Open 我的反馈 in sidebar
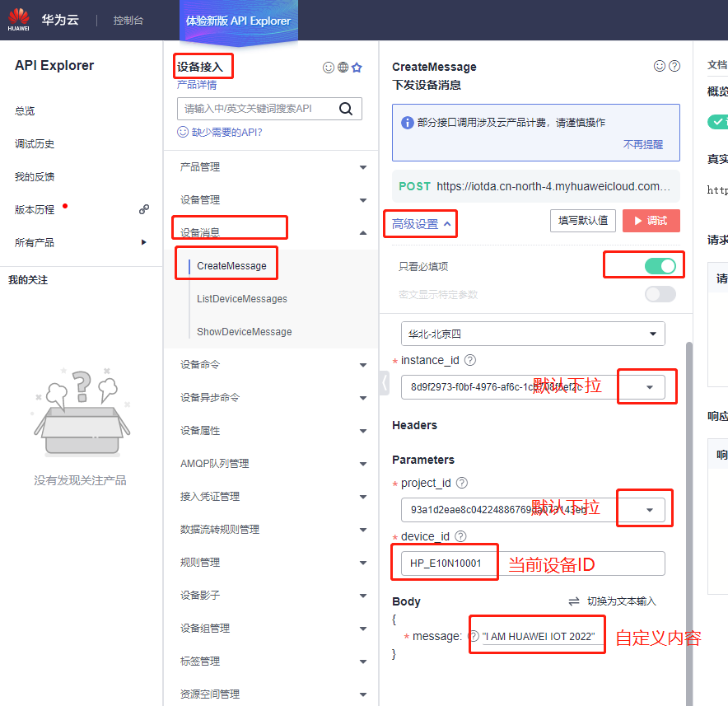728x706 pixels. (35, 177)
